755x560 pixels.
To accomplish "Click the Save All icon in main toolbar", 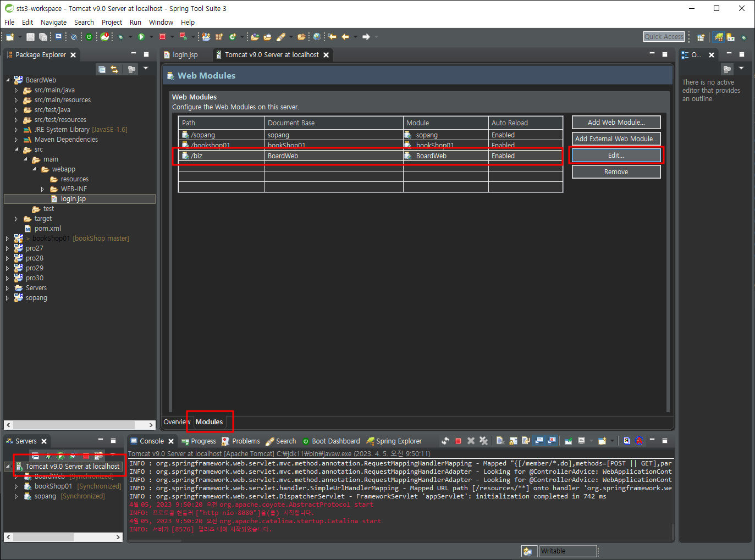I will click(43, 37).
